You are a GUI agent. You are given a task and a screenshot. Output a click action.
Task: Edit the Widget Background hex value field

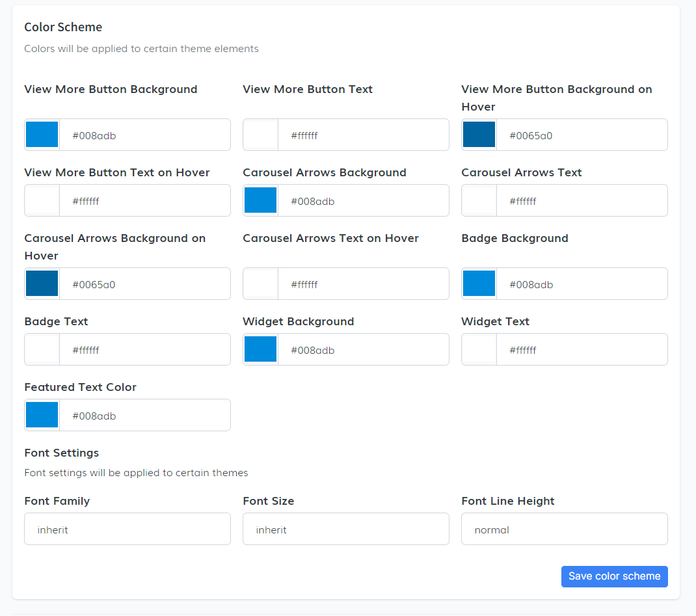pos(363,349)
